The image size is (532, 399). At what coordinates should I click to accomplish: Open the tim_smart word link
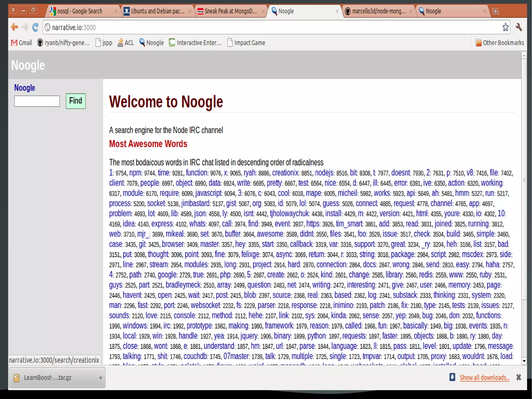click(349, 224)
